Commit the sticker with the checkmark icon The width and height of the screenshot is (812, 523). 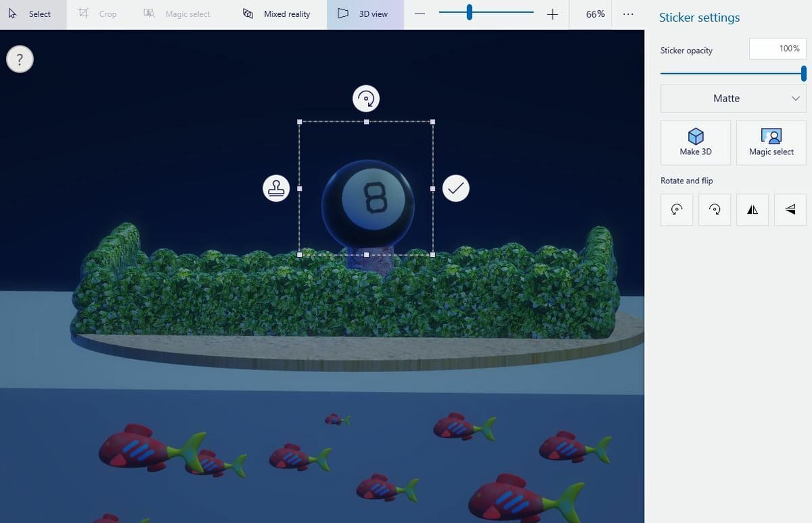pyautogui.click(x=455, y=188)
